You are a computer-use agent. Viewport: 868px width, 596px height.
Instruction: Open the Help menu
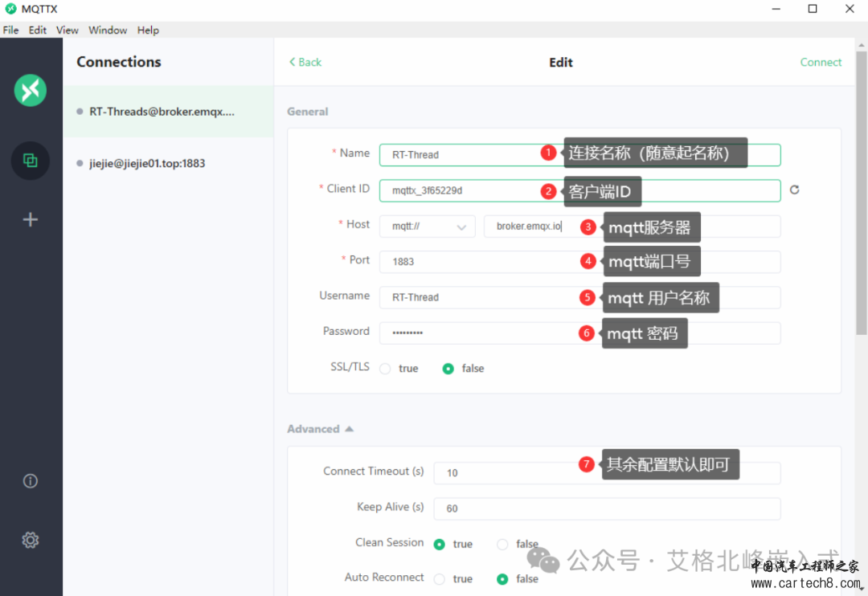click(148, 30)
